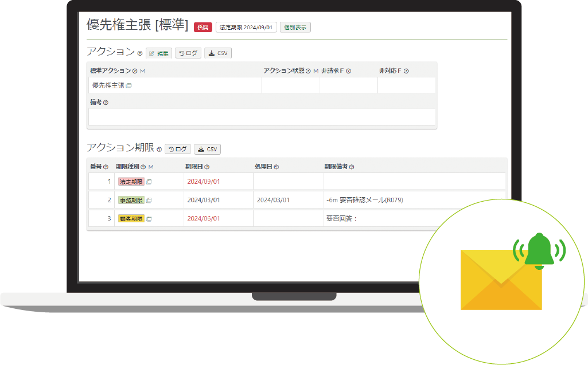Click the help icon beside アクション heading

(x=140, y=54)
